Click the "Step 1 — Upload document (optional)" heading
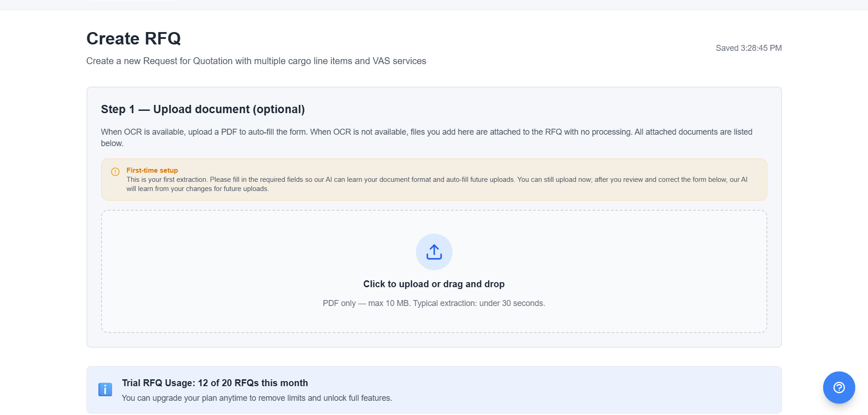 coord(203,109)
